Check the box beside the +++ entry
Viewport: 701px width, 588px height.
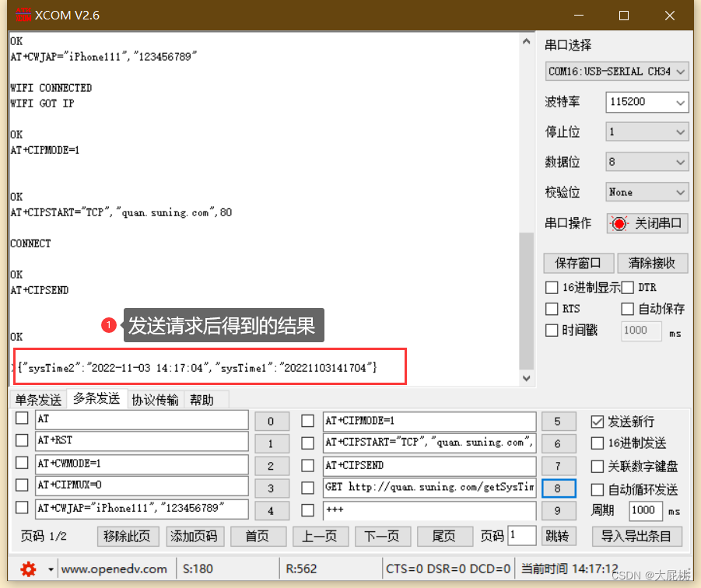pyautogui.click(x=307, y=509)
